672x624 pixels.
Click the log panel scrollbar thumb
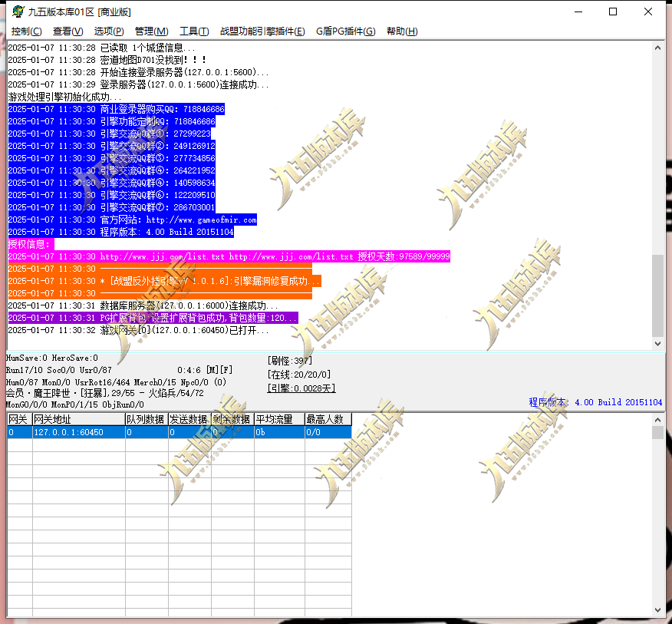pos(658,295)
